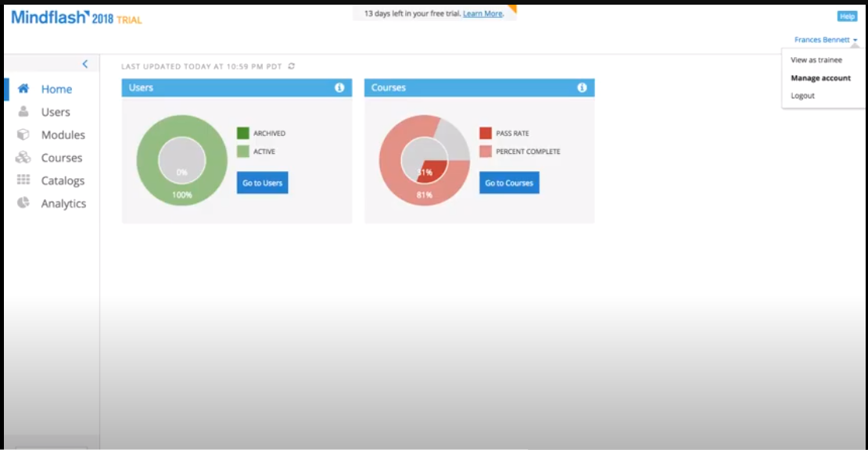Choose View as trainee option

818,59
